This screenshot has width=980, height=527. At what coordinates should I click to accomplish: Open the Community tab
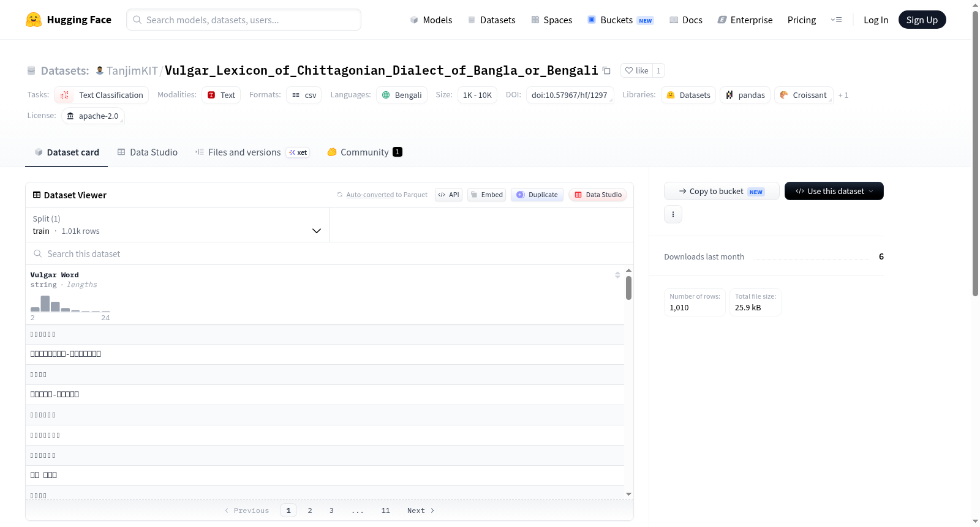(x=364, y=152)
